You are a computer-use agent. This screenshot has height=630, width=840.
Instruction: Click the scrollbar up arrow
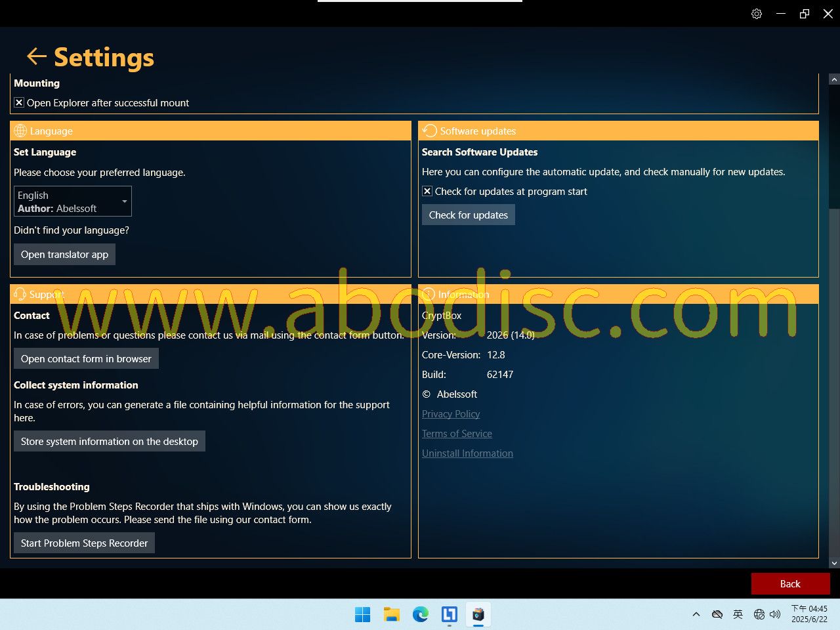[834, 79]
